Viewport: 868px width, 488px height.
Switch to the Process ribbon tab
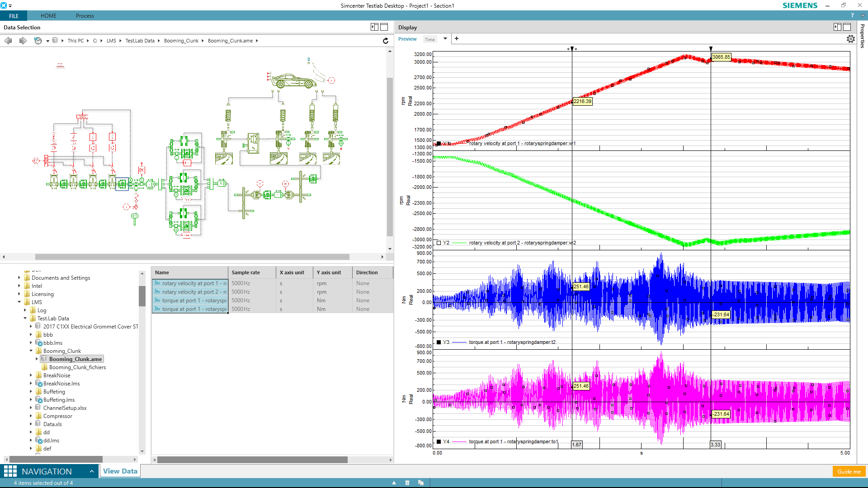pos(85,16)
